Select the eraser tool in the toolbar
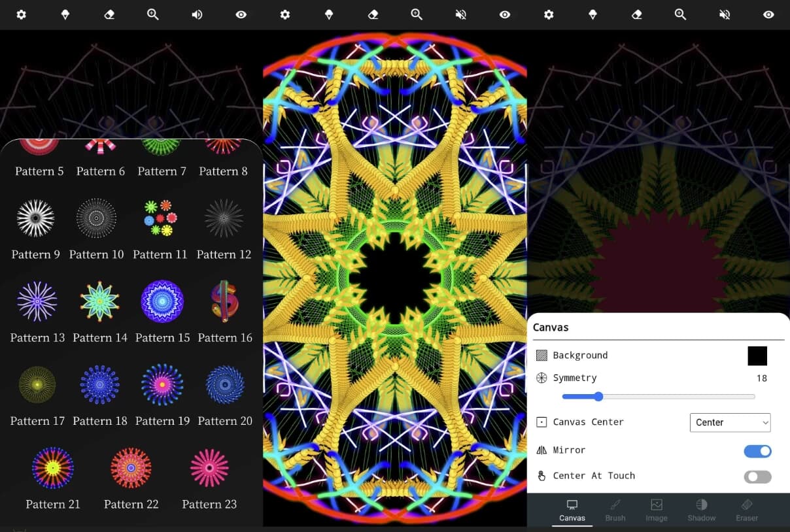Viewport: 790px width, 532px height. pos(109,14)
